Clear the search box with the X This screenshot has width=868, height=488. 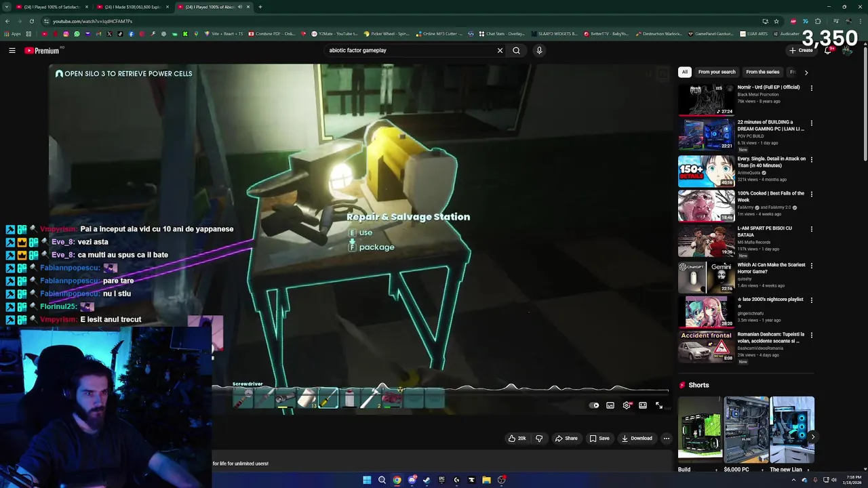pos(500,50)
